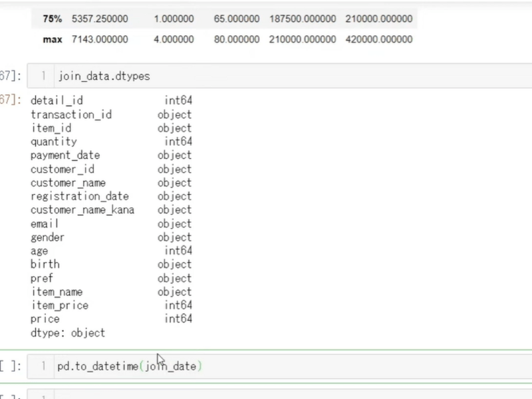
Task: Click the 75% row label in the table
Action: pyautogui.click(x=52, y=19)
